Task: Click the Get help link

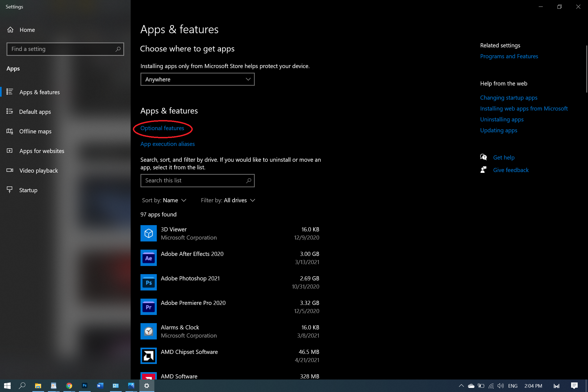Action: tap(504, 157)
